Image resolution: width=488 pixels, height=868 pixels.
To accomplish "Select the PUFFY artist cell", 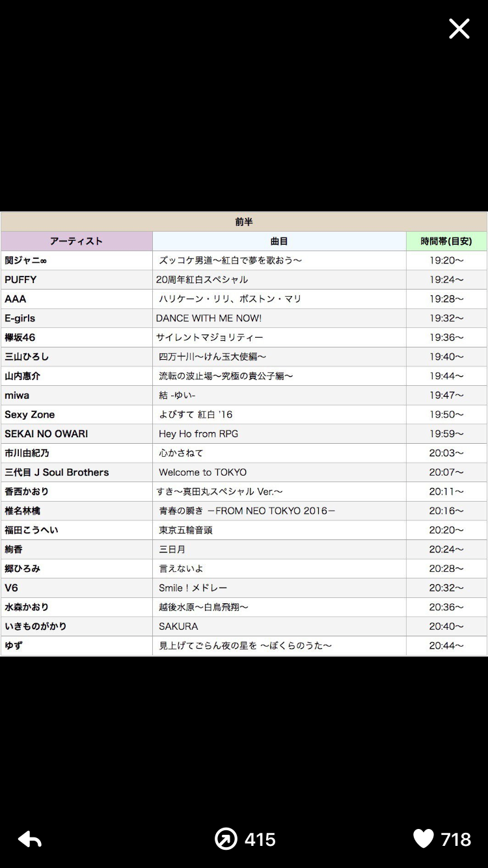I will tap(77, 280).
